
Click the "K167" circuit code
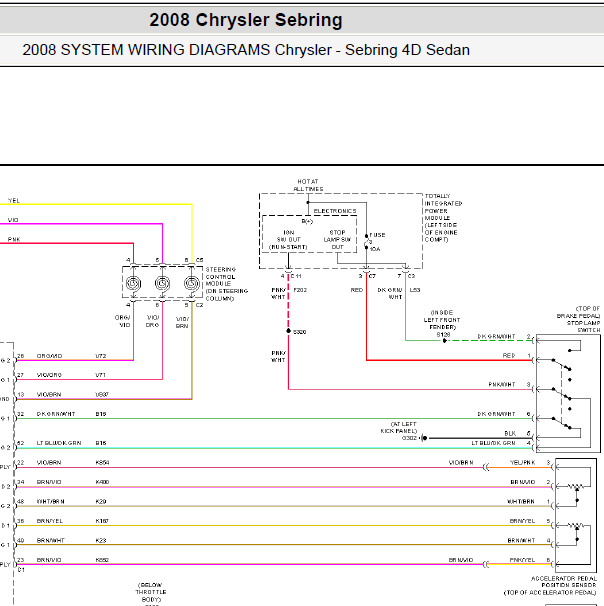(x=102, y=521)
